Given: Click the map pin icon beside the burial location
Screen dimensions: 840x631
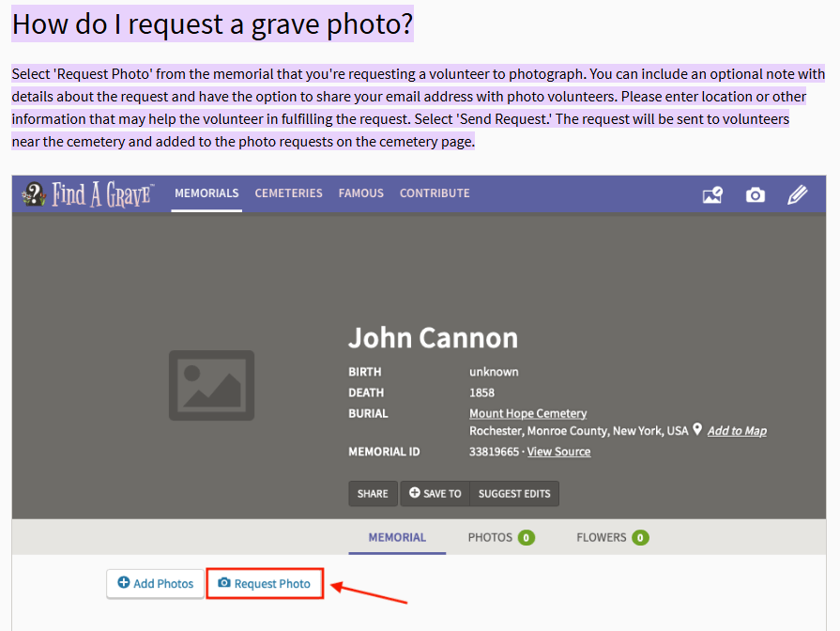Looking at the screenshot, I should pos(697,430).
